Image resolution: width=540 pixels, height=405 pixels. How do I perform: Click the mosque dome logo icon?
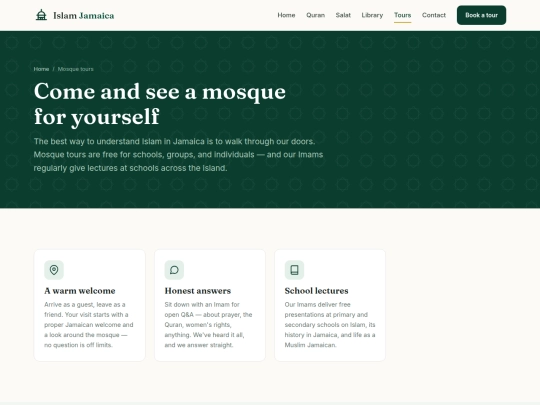point(41,15)
